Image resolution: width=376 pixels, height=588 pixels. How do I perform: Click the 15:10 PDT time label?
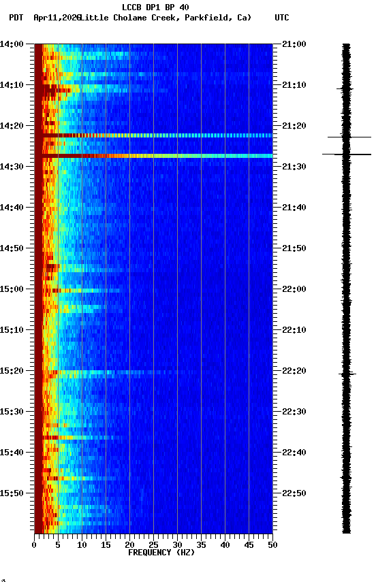pos(12,330)
